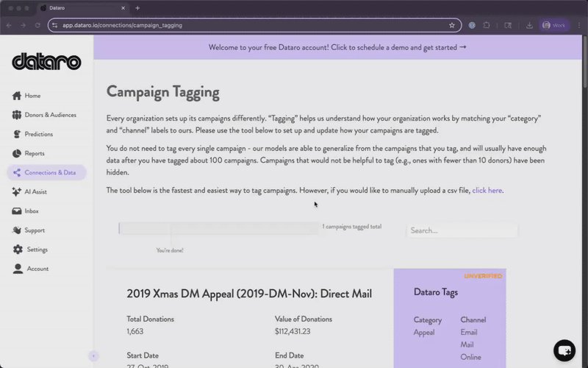Click the 'Online' channel tag
Viewport: 588px width, 368px height.
(470, 357)
